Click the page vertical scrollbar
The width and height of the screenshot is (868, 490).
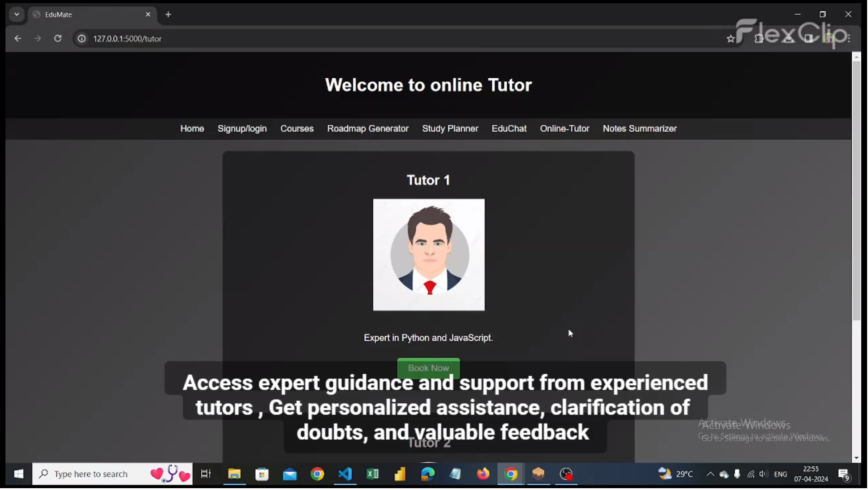click(857, 190)
